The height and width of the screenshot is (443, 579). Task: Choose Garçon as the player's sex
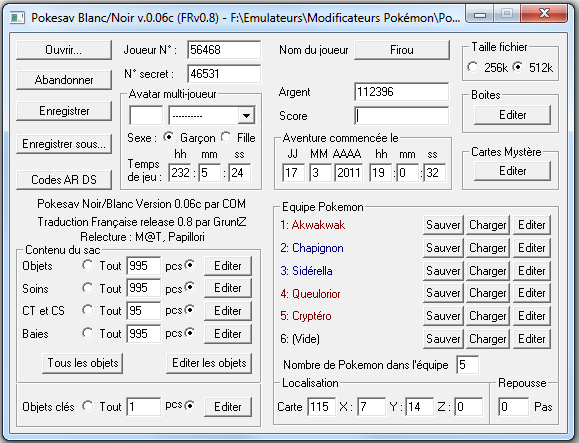[x=168, y=137]
